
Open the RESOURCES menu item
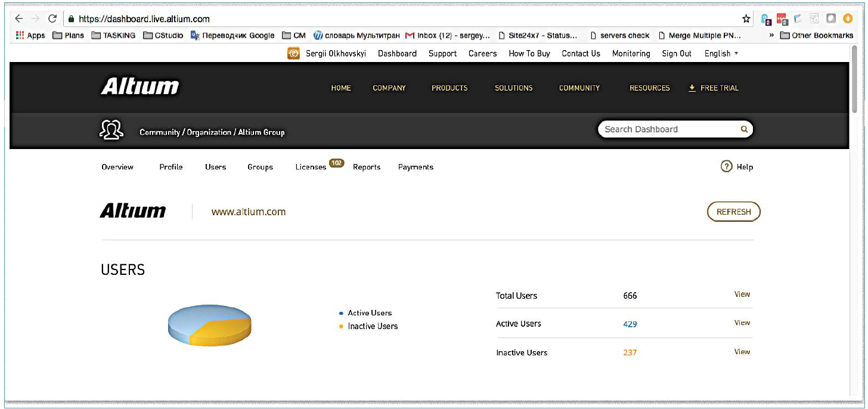tap(650, 88)
